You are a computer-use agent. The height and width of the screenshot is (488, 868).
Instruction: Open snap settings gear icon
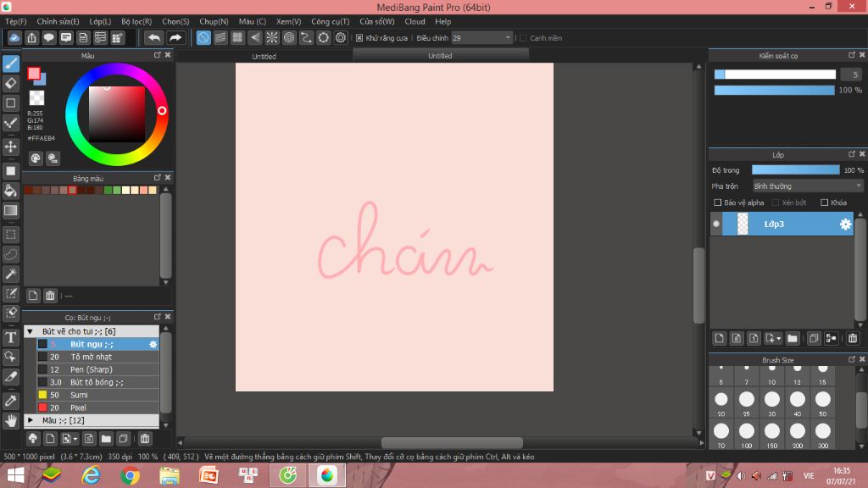pyautogui.click(x=341, y=37)
